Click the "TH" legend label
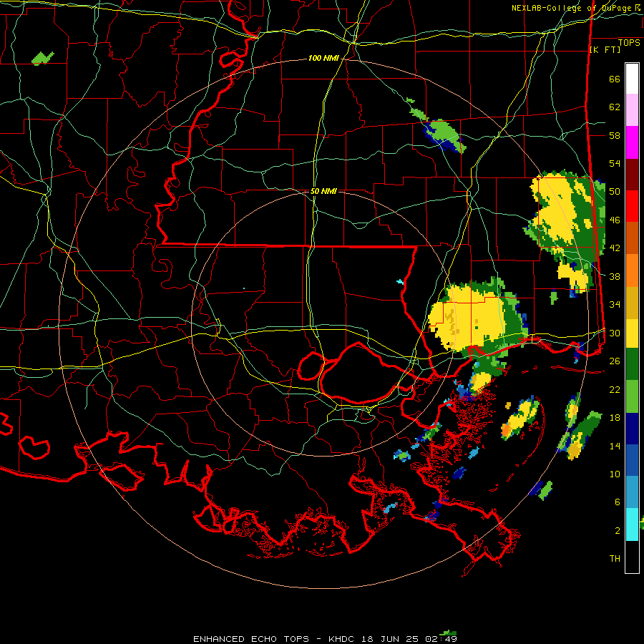This screenshot has height=644, width=644. click(x=615, y=559)
